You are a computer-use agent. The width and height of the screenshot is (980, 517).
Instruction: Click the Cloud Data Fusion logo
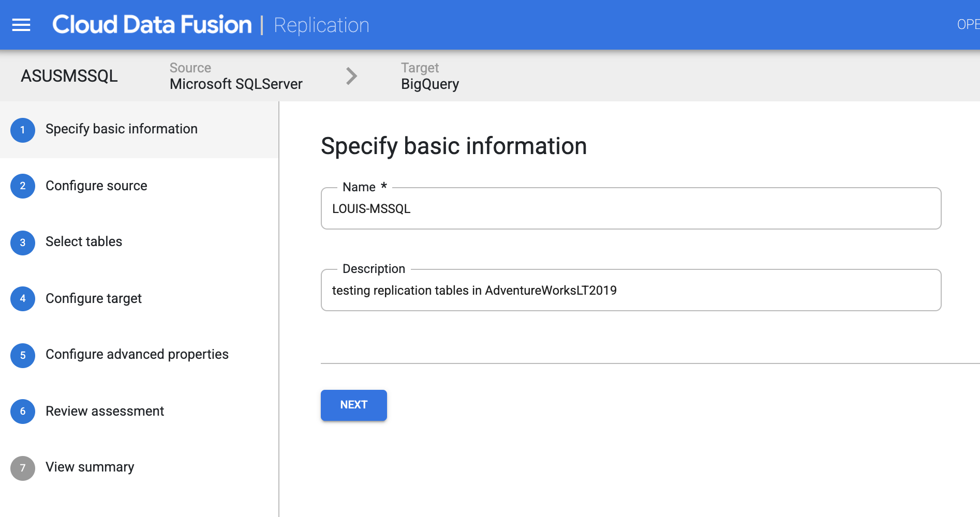tap(152, 25)
